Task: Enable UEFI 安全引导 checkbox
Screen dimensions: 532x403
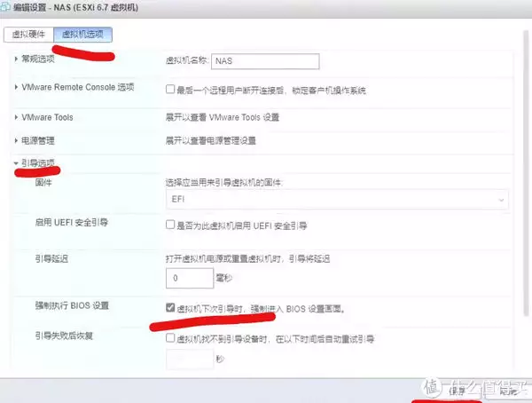Action: tap(170, 225)
